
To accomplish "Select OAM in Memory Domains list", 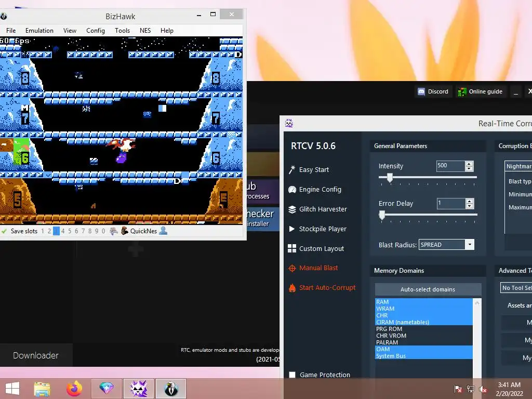I will (424, 349).
